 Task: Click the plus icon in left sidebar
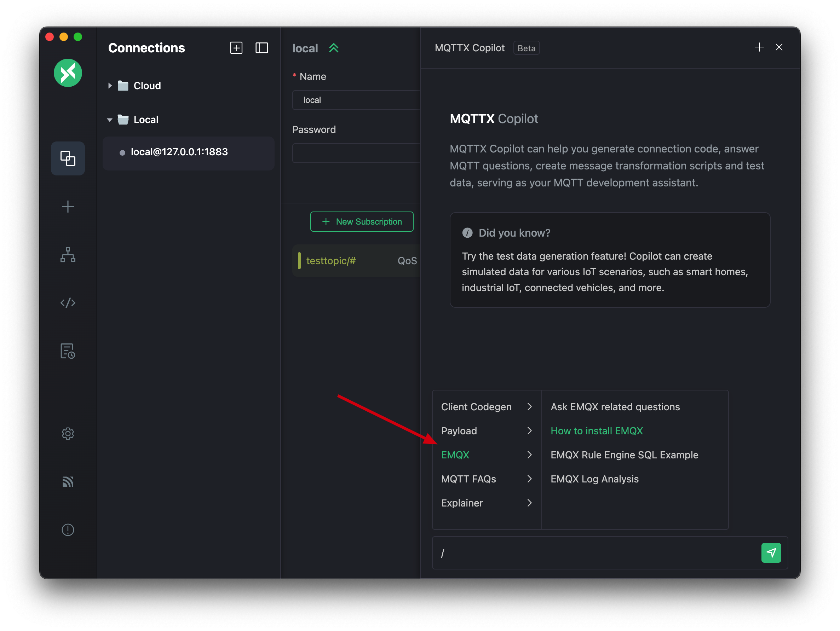(x=68, y=207)
